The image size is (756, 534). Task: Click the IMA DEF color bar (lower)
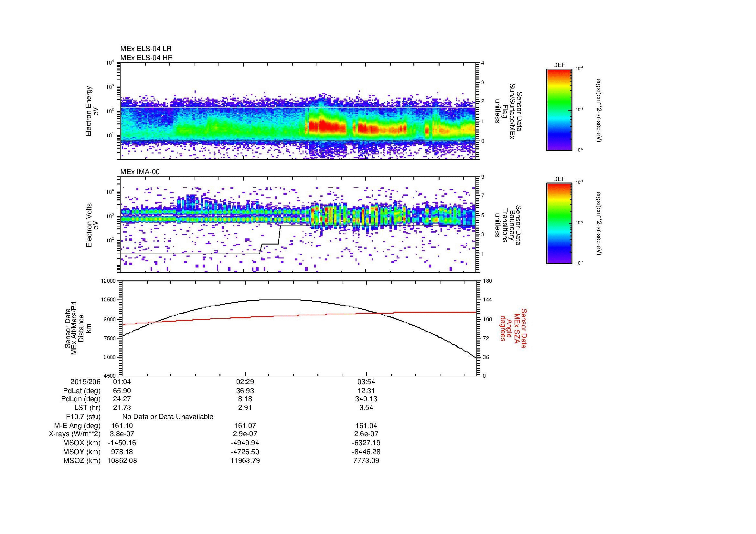pos(559,224)
